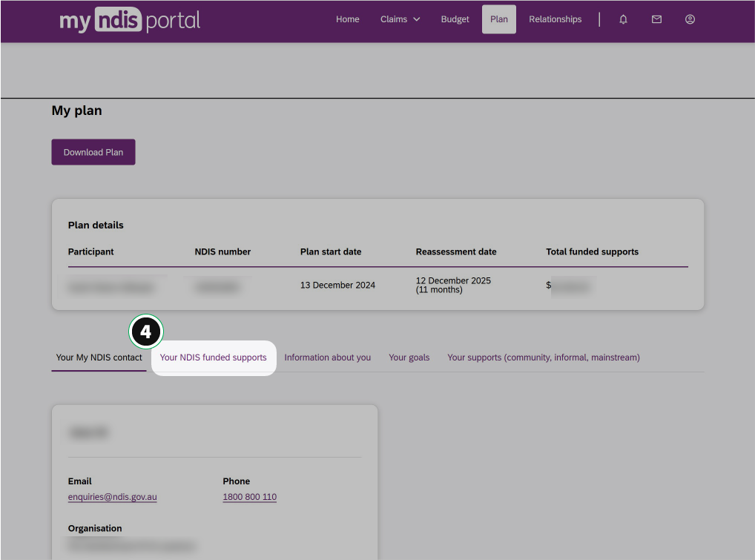The image size is (755, 560).
Task: Open the Your NDIS funded supports tab
Action: pyautogui.click(x=213, y=358)
